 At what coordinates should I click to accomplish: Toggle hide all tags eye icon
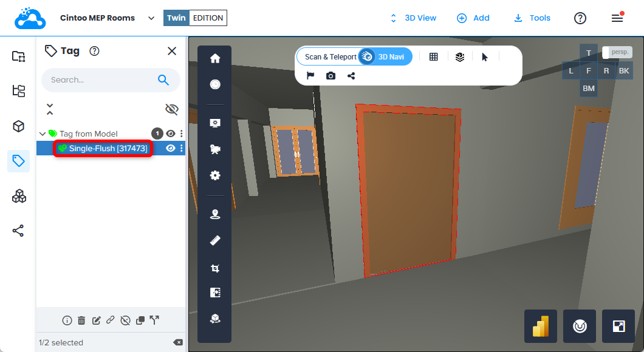click(172, 109)
